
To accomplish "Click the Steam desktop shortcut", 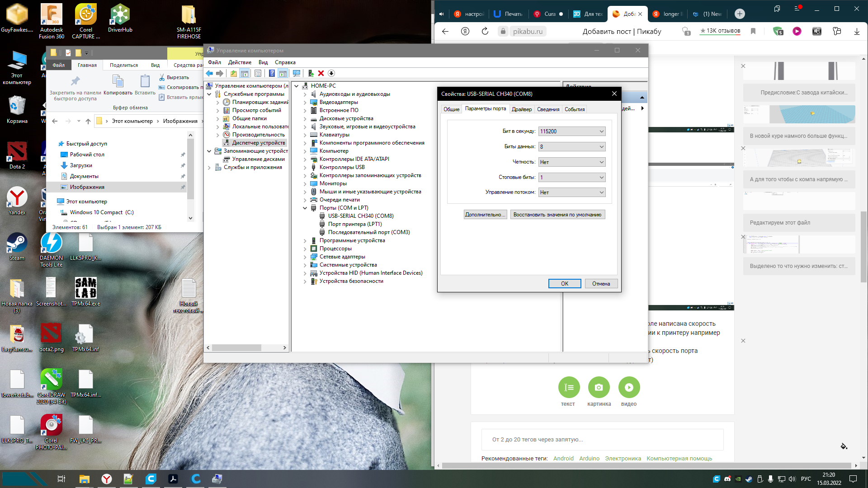I will (x=17, y=247).
